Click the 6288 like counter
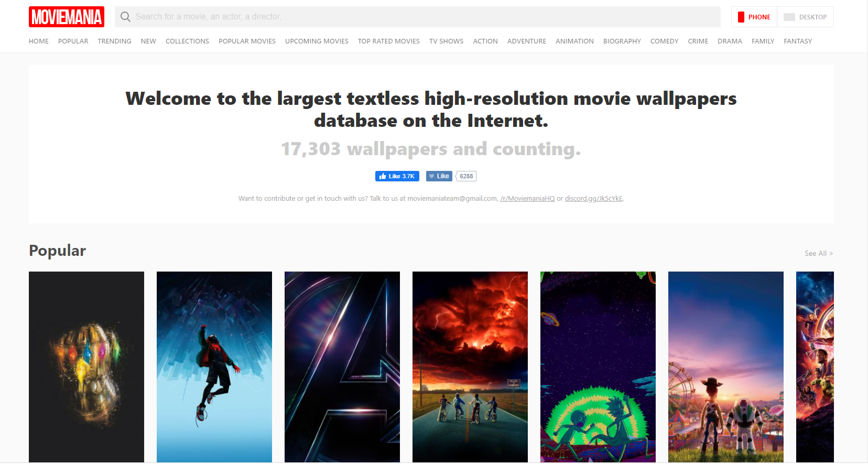868x465 pixels. [466, 176]
